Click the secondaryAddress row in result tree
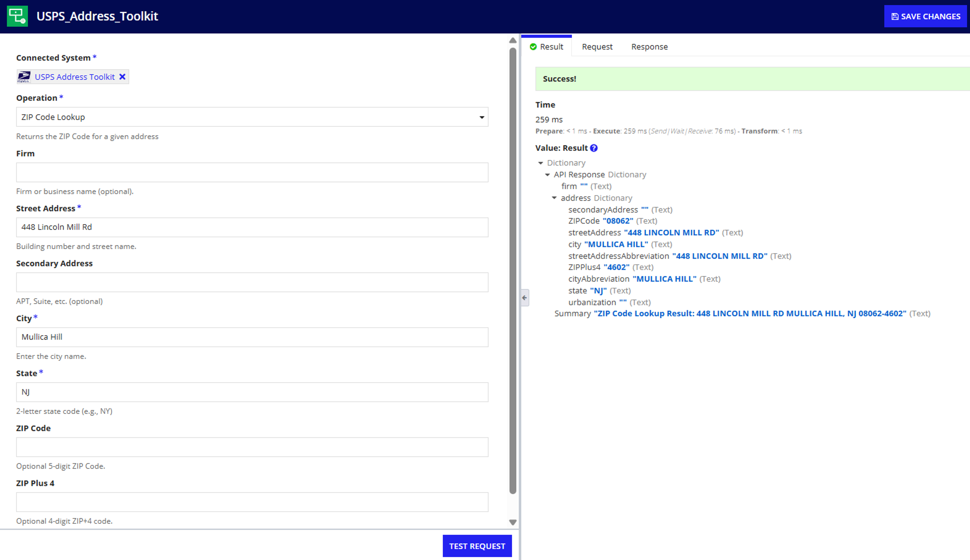This screenshot has width=970, height=560. pyautogui.click(x=620, y=210)
